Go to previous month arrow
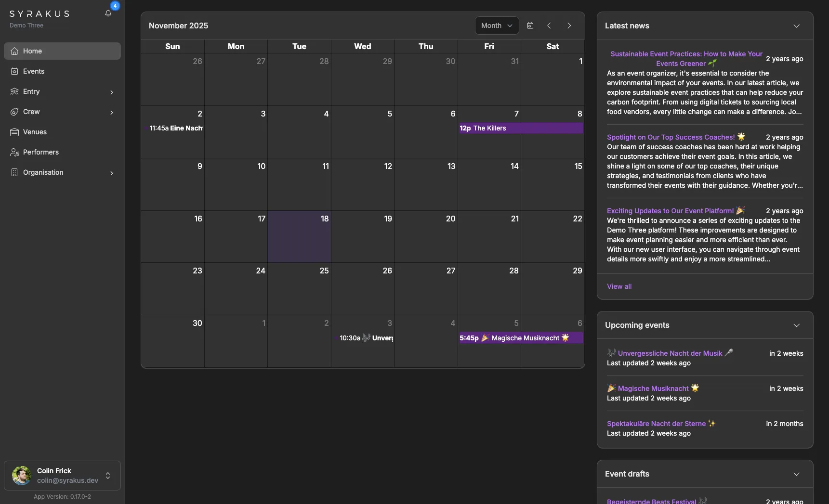The height and width of the screenshot is (504, 829). tap(549, 26)
